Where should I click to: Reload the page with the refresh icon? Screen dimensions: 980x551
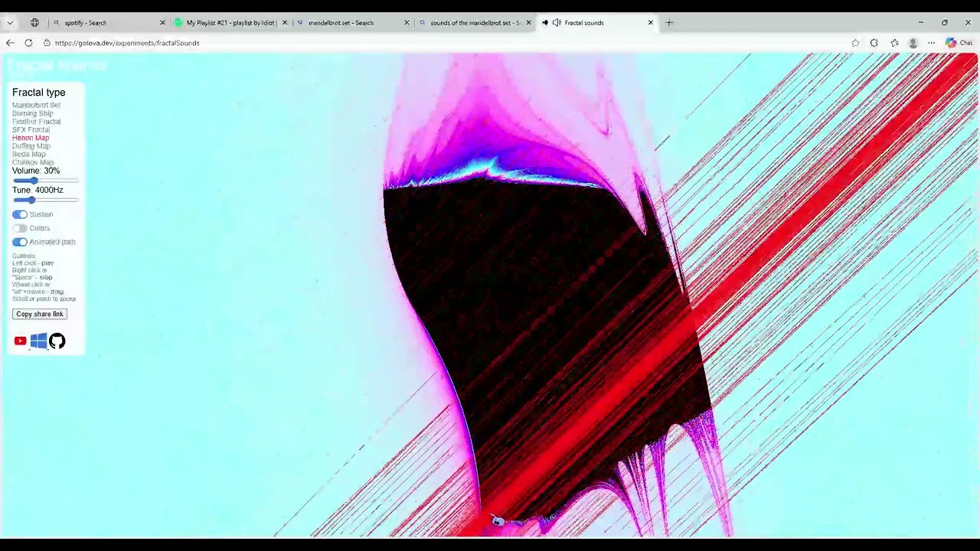(x=28, y=43)
